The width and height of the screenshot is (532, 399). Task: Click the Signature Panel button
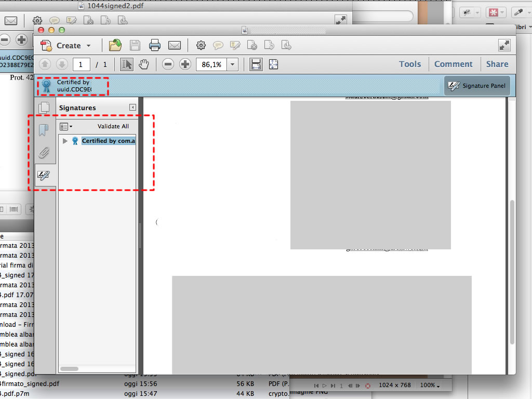point(477,86)
